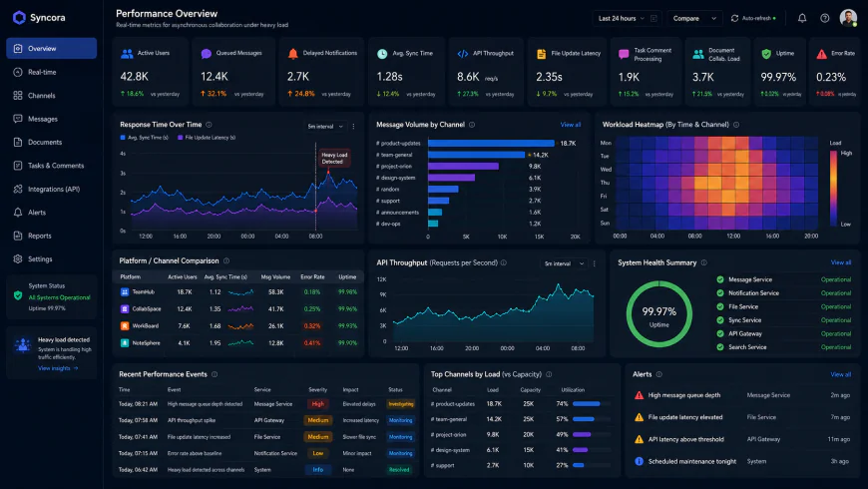Click #support utilization bar at 27%
This screenshot has height=489, width=868.
tap(592, 465)
